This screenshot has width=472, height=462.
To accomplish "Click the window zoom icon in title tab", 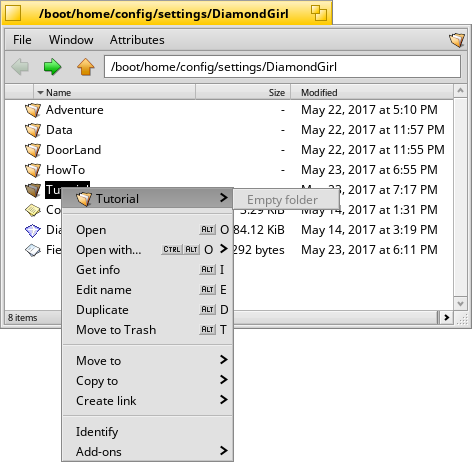I will [319, 13].
